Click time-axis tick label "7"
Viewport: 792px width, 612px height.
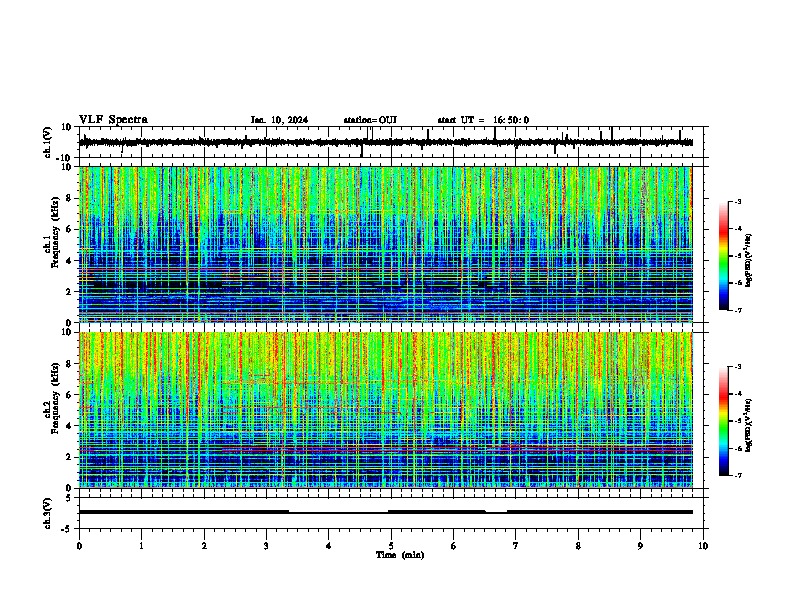516,546
